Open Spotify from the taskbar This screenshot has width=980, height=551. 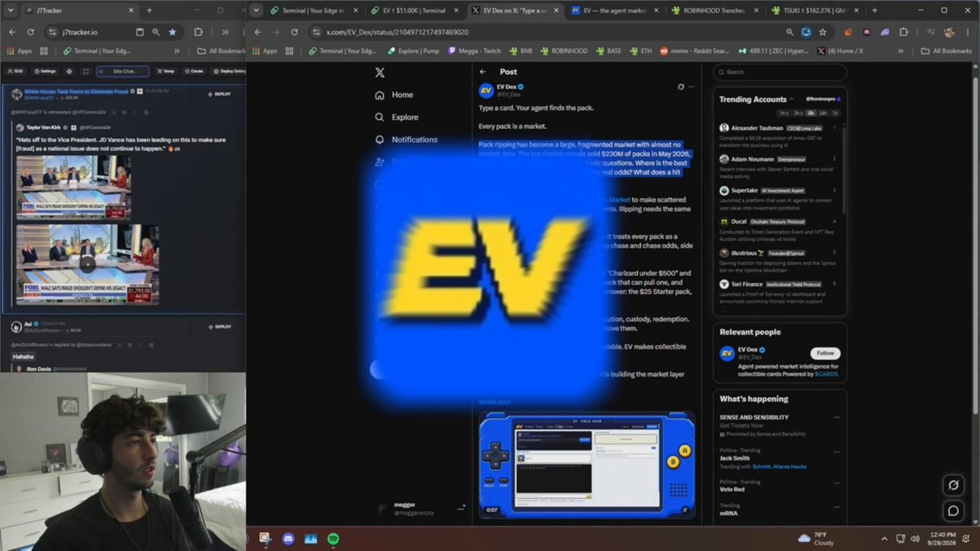pyautogui.click(x=333, y=539)
